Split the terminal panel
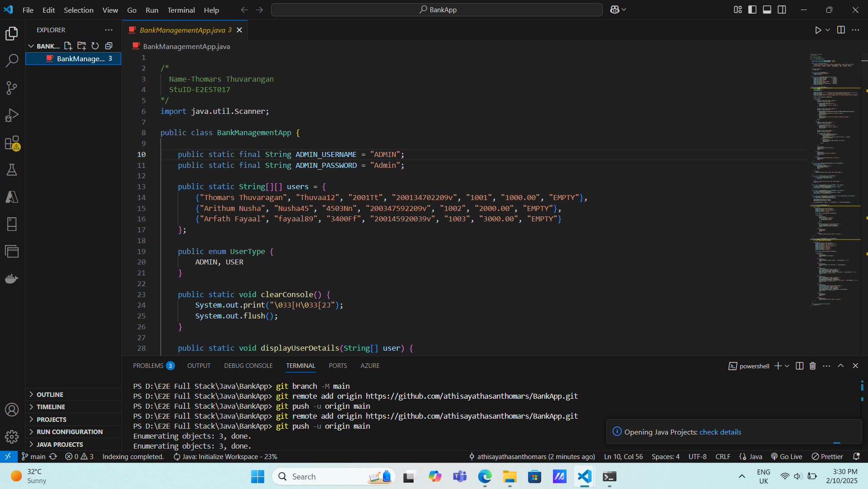 (x=800, y=366)
